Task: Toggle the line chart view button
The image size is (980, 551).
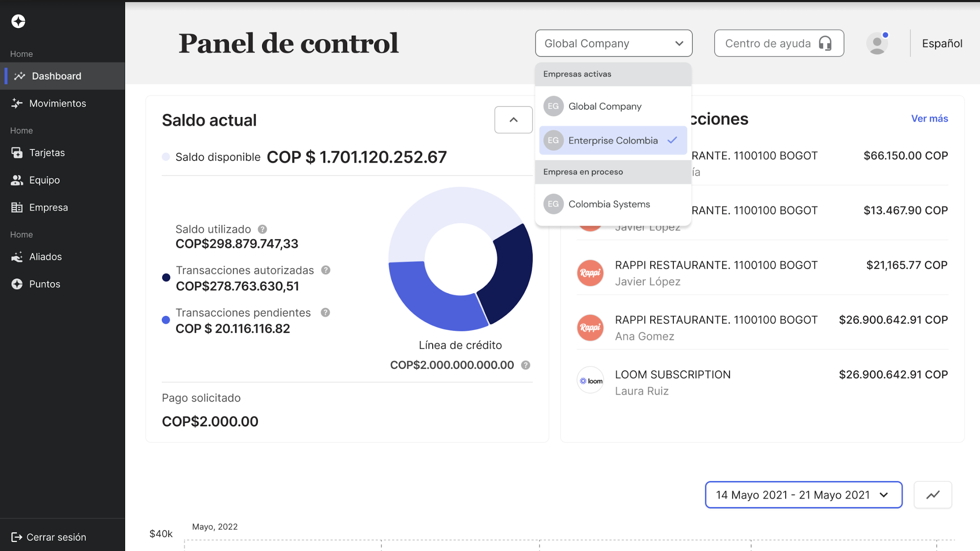Action: [x=933, y=495]
